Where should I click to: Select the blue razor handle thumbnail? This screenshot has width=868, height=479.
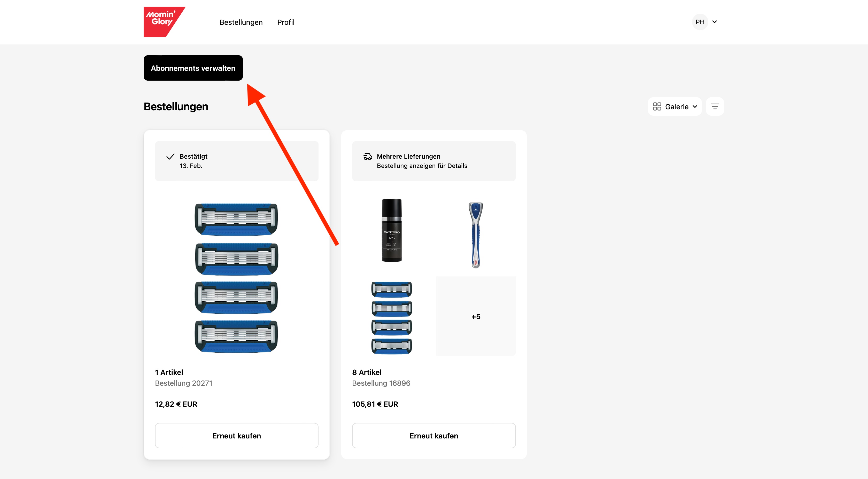click(475, 235)
